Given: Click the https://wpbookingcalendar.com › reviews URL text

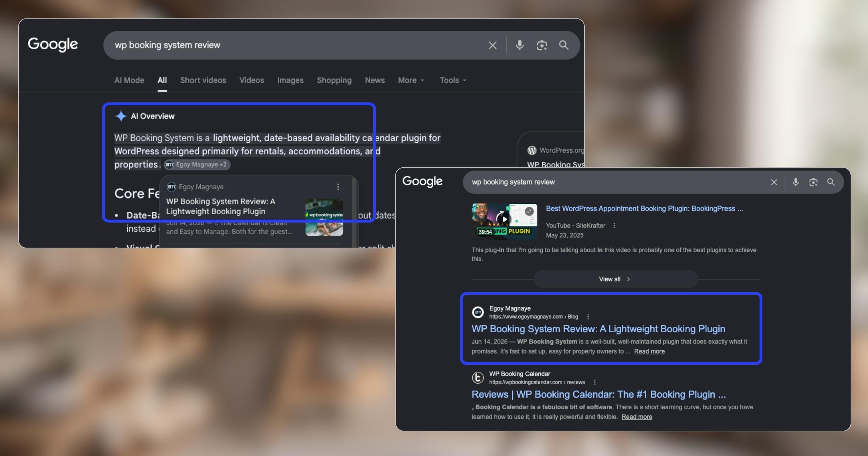Looking at the screenshot, I should (537, 382).
